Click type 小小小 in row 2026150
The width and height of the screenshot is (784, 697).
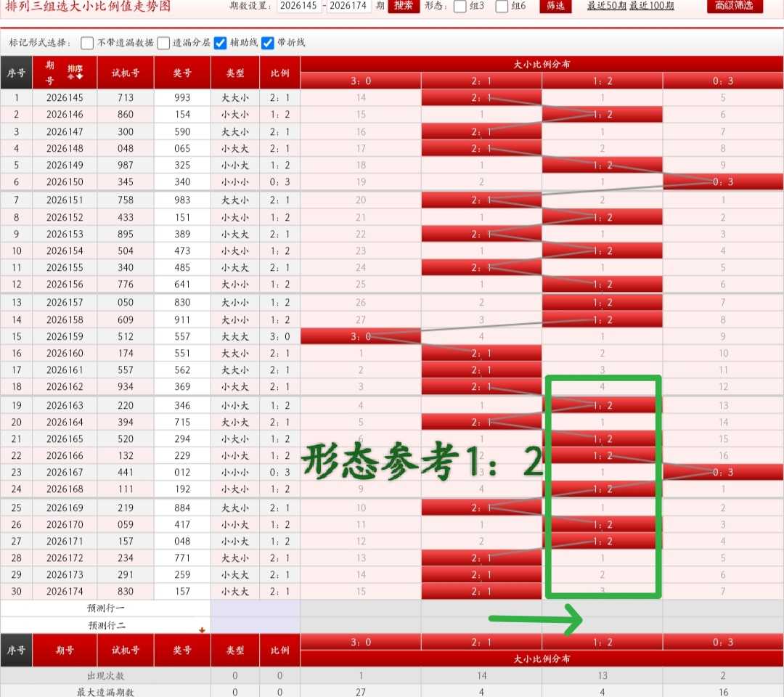[x=235, y=182]
